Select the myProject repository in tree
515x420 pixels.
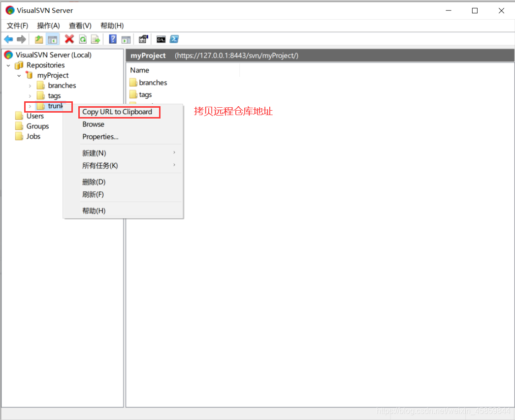click(53, 75)
